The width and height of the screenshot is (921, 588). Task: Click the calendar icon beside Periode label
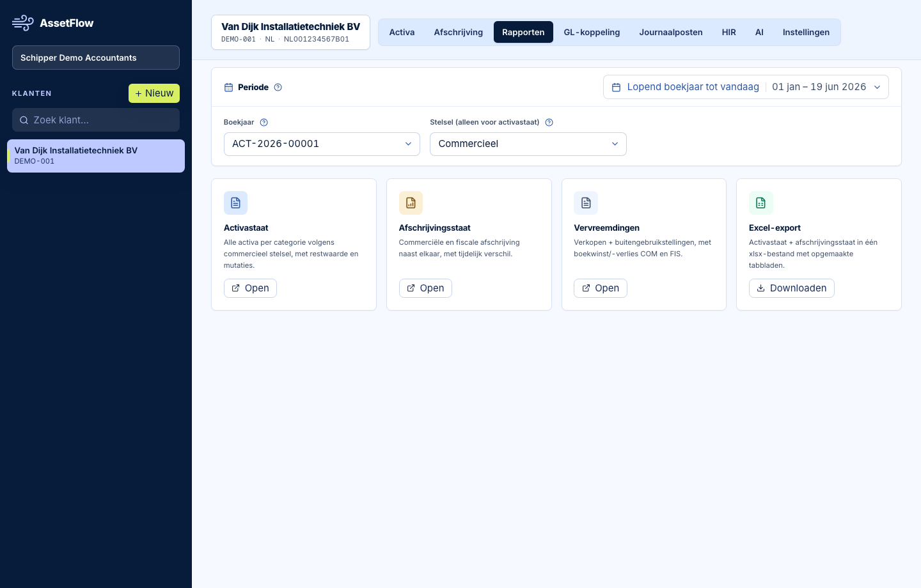pyautogui.click(x=228, y=88)
